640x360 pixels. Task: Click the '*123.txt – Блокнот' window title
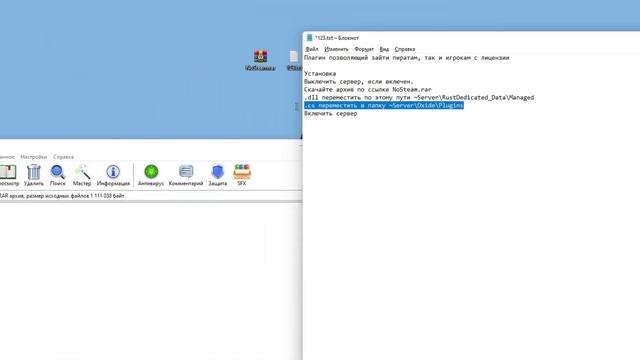tap(337, 38)
